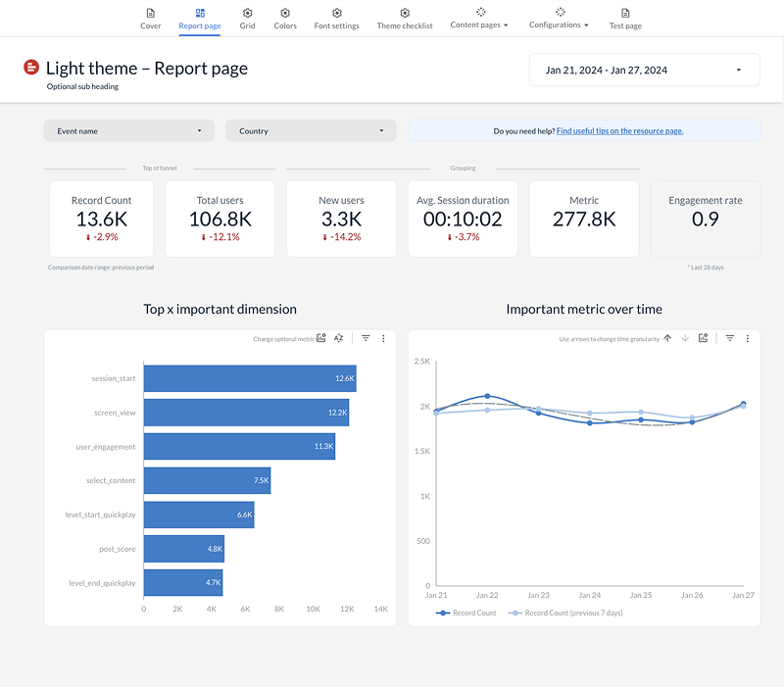This screenshot has width=784, height=687.
Task: Click the red report logo icon
Action: pos(32,68)
